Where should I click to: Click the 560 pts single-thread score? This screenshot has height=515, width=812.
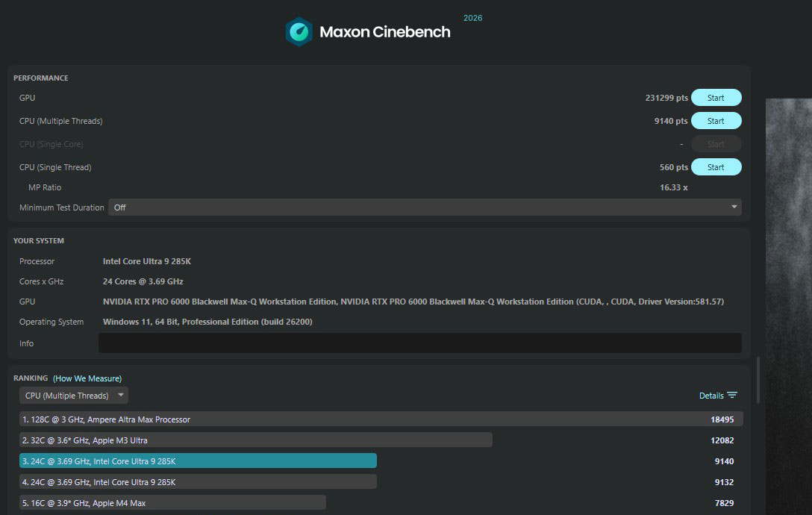click(673, 167)
